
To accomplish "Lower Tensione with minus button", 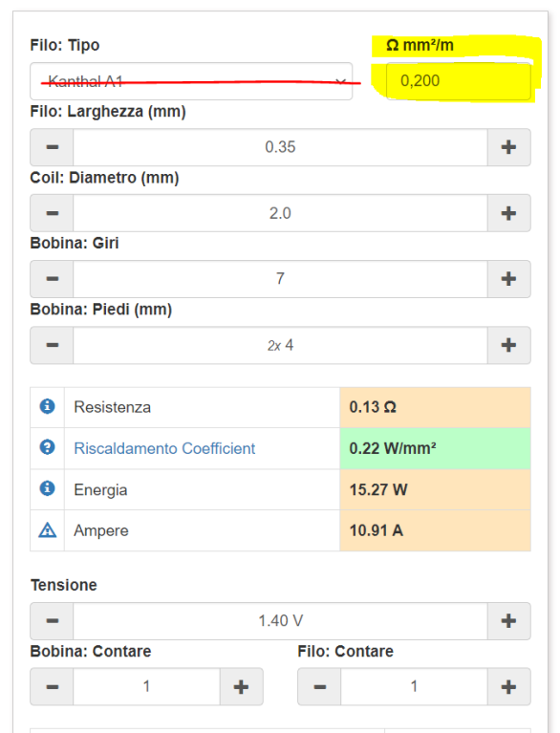I will point(52,621).
